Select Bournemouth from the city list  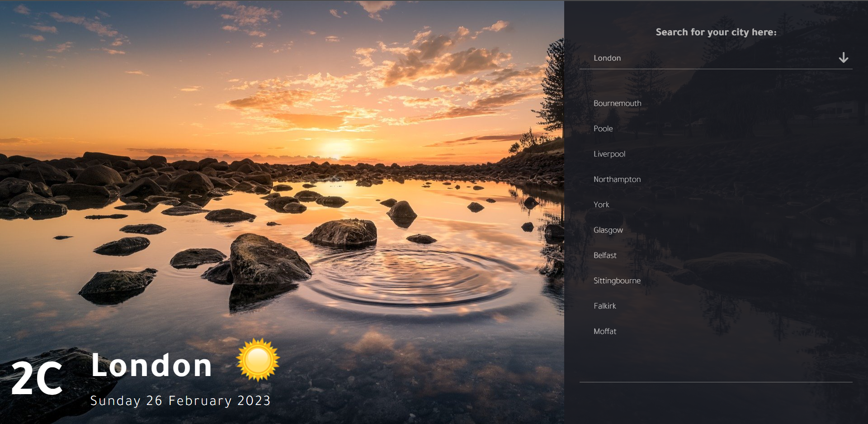click(617, 103)
